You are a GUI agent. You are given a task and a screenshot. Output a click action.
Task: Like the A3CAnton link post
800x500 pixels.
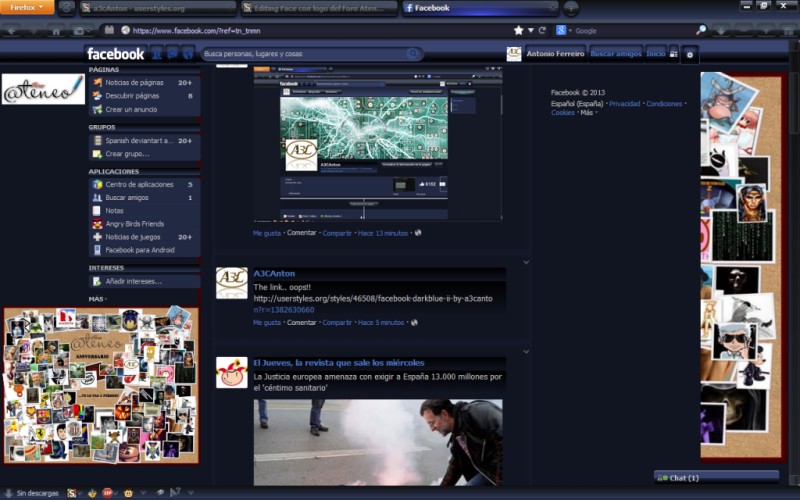267,322
